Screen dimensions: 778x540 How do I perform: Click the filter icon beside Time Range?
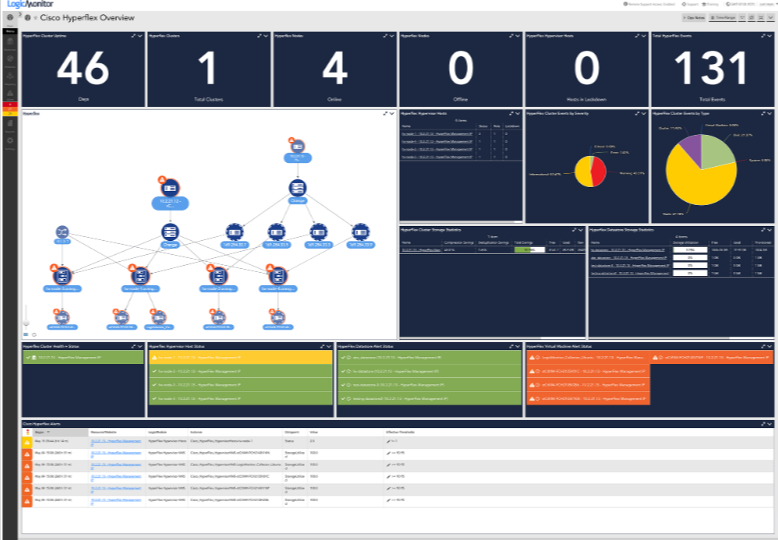[x=743, y=17]
